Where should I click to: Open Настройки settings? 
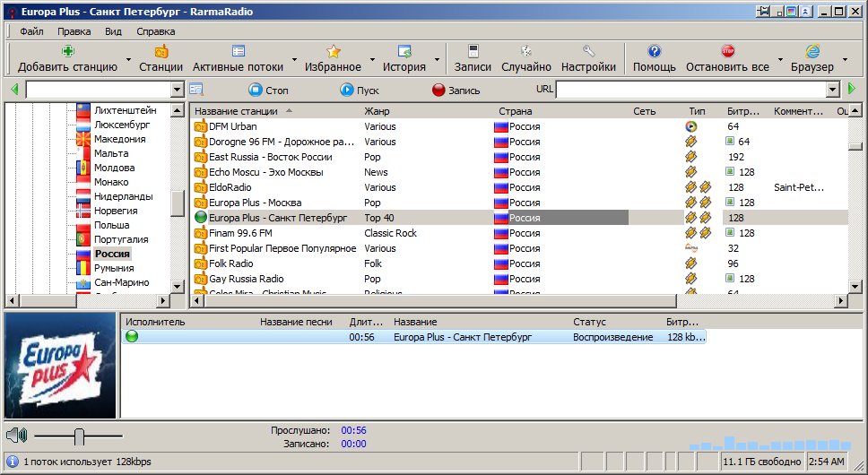[x=588, y=59]
